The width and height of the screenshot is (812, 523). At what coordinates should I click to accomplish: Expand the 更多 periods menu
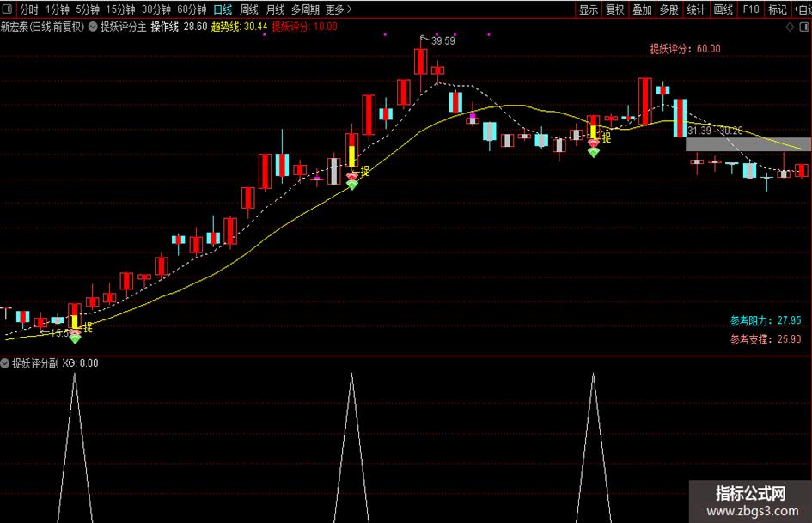pos(339,9)
